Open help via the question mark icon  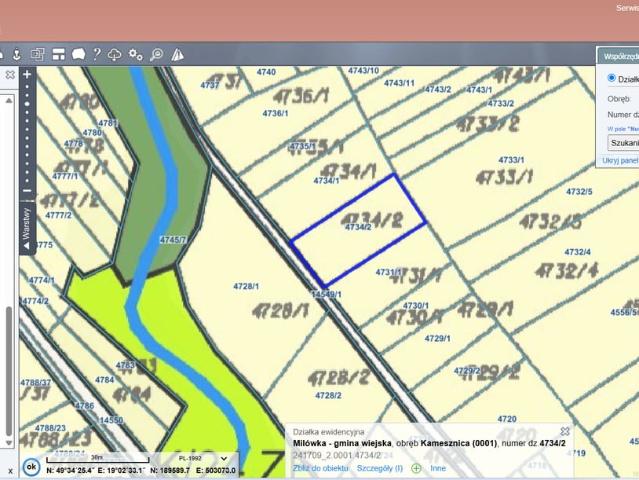(96, 54)
